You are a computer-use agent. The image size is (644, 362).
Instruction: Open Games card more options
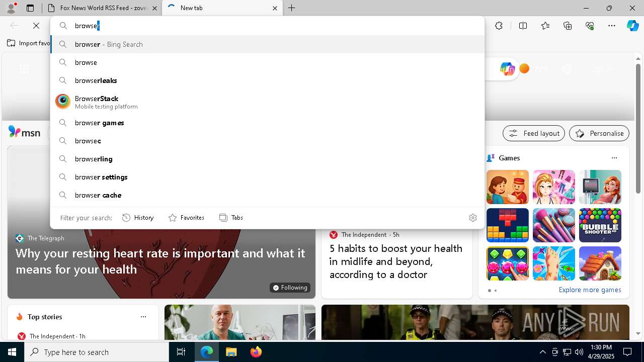pos(614,158)
